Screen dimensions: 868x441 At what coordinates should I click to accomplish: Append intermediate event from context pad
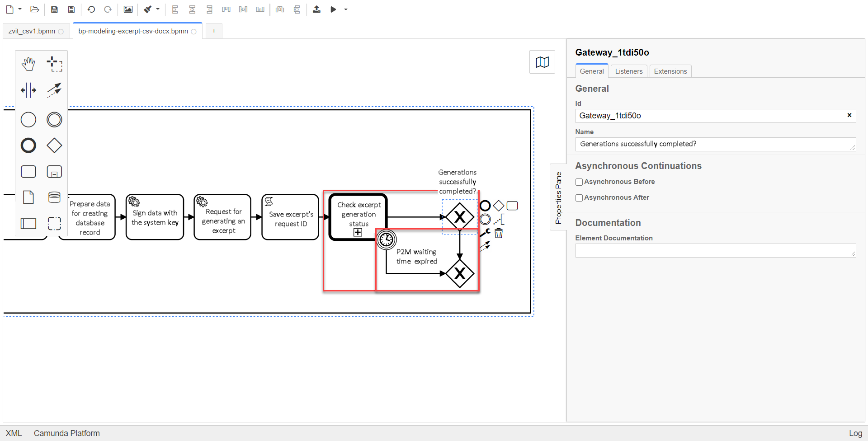[485, 220]
